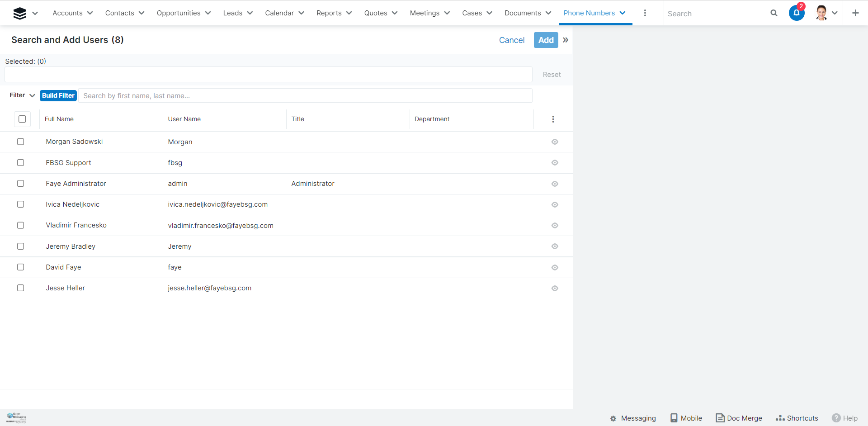This screenshot has width=868, height=426.
Task: Open the user avatar profile dropdown
Action: [827, 13]
